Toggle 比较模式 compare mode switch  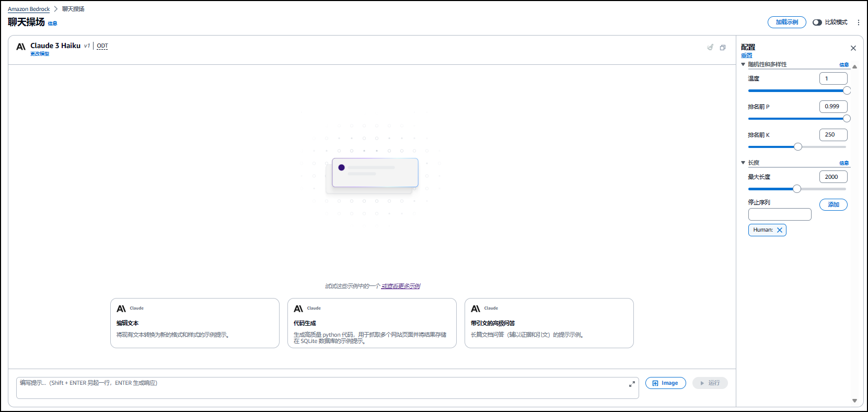coord(817,22)
